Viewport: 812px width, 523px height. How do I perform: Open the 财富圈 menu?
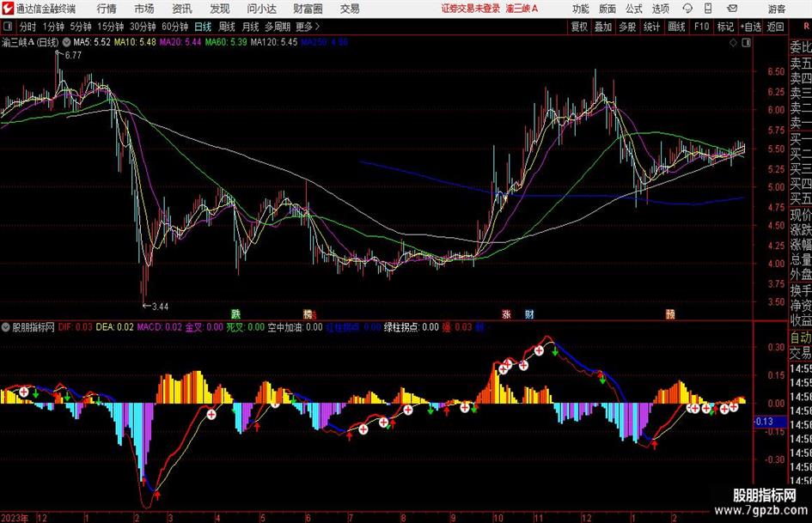click(x=308, y=9)
